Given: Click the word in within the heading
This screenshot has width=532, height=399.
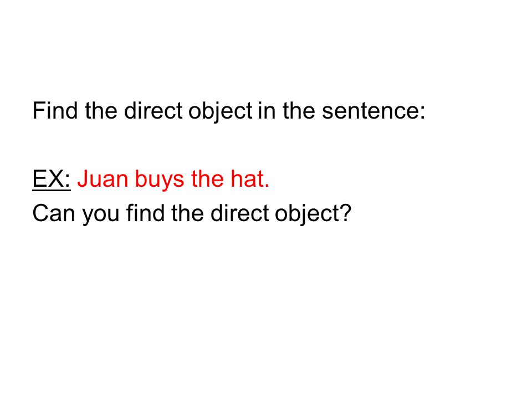Looking at the screenshot, I should coord(267,111).
